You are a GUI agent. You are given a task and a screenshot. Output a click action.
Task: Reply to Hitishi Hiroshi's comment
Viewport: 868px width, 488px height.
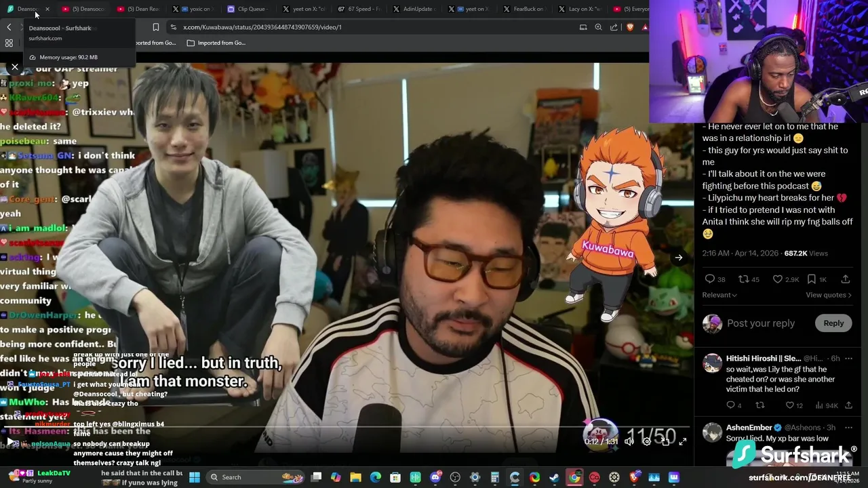pos(734,405)
